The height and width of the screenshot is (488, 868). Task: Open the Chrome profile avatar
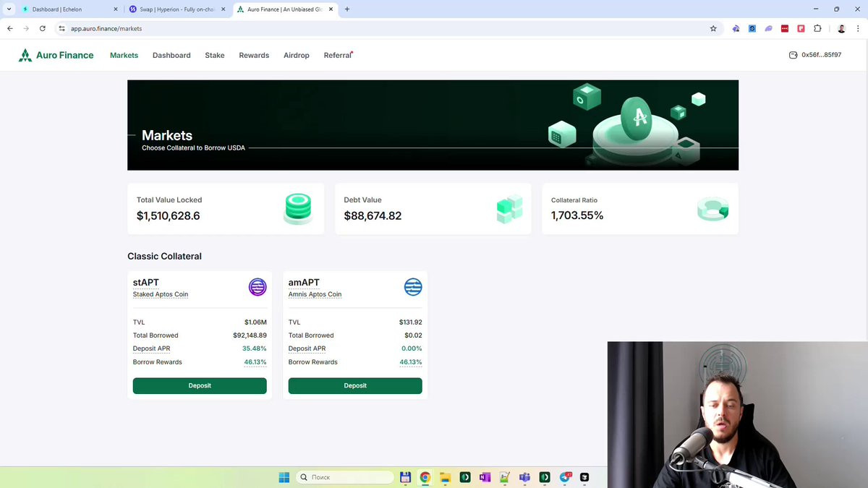pos(841,28)
